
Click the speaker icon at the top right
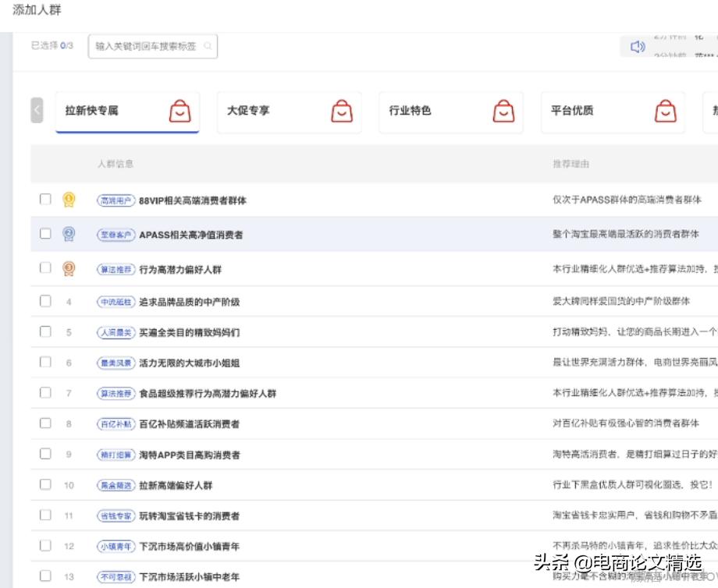(639, 47)
